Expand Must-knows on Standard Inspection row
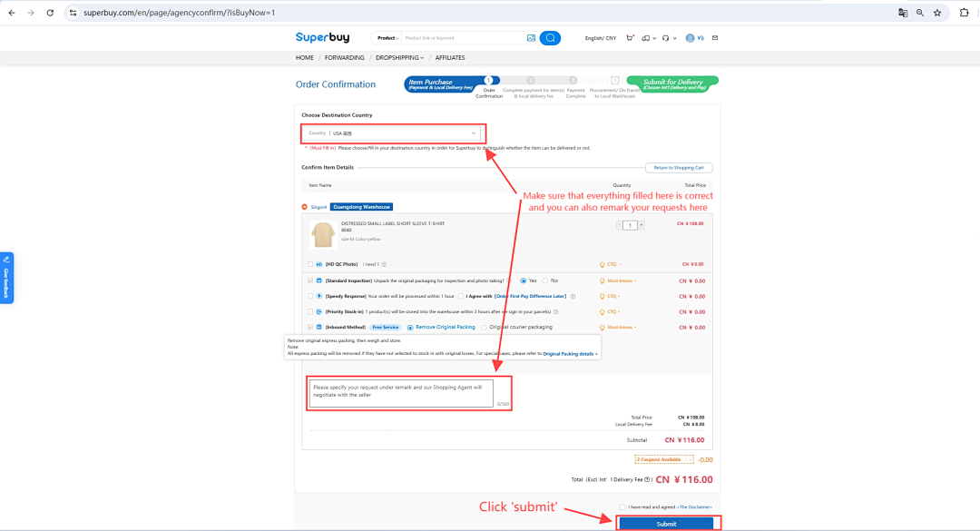Image resolution: width=980 pixels, height=531 pixels. pyautogui.click(x=618, y=280)
